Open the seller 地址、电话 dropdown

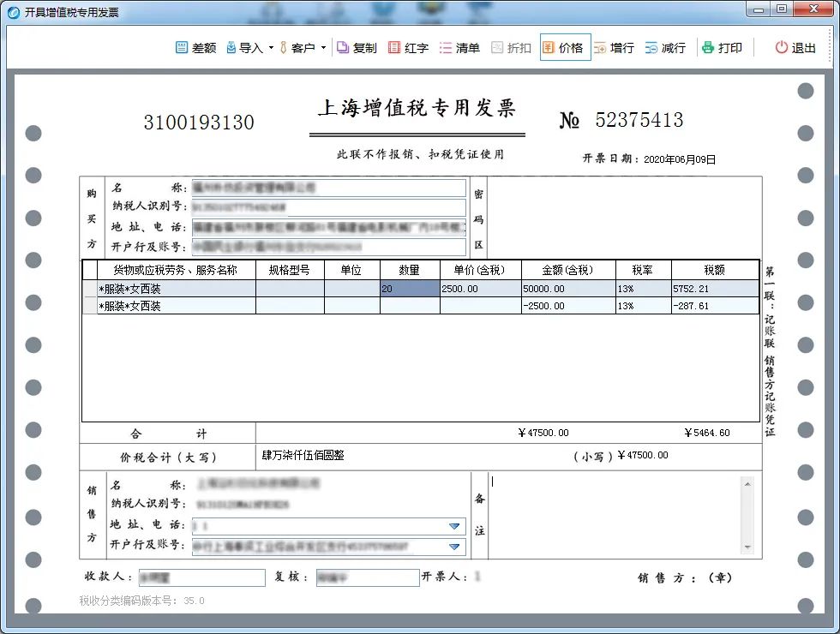click(454, 526)
